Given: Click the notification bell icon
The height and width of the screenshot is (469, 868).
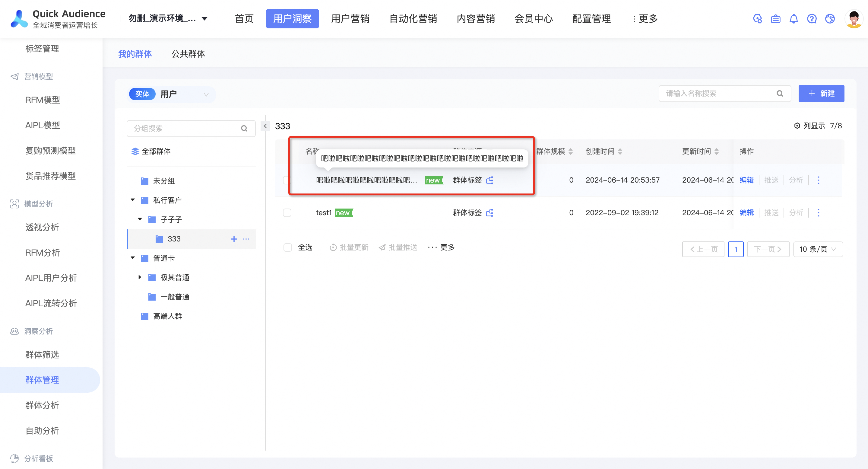Looking at the screenshot, I should [794, 19].
